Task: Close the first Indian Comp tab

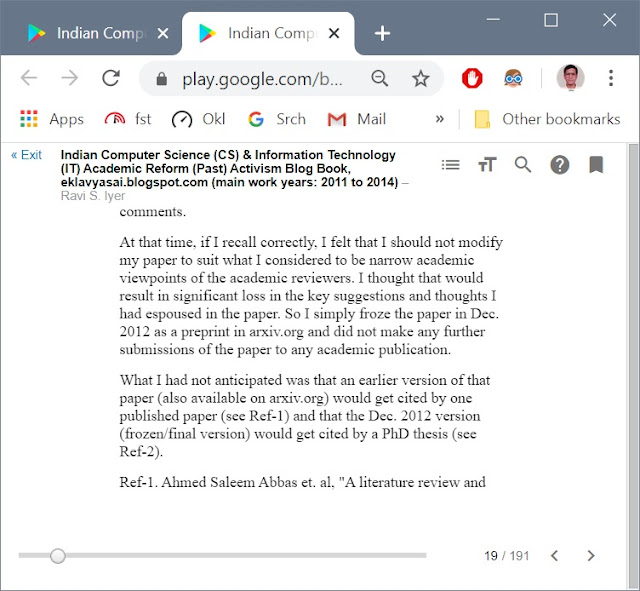Action: pyautogui.click(x=163, y=33)
